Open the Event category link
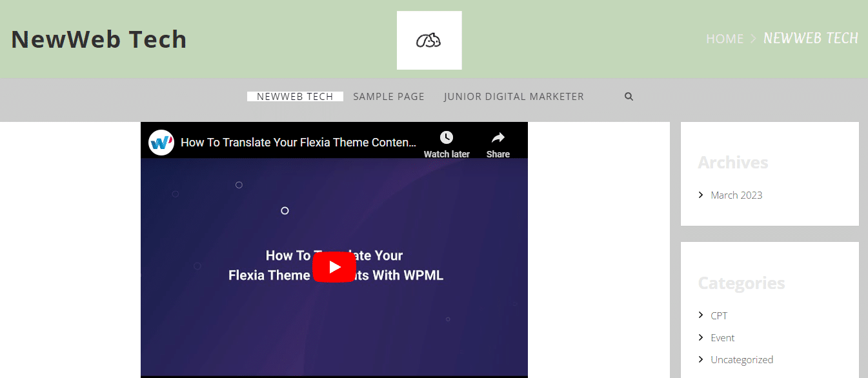Screen dimensions: 868x378 tap(723, 337)
